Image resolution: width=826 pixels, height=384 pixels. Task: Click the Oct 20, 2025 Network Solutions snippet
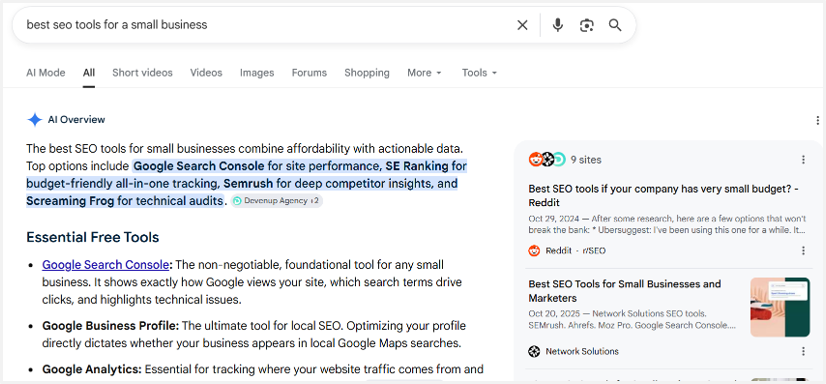(632, 320)
